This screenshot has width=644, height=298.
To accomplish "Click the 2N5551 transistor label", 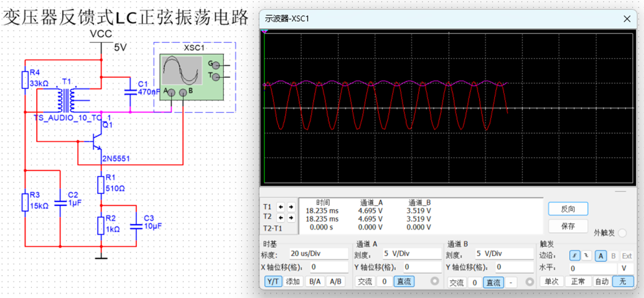I will [x=116, y=159].
